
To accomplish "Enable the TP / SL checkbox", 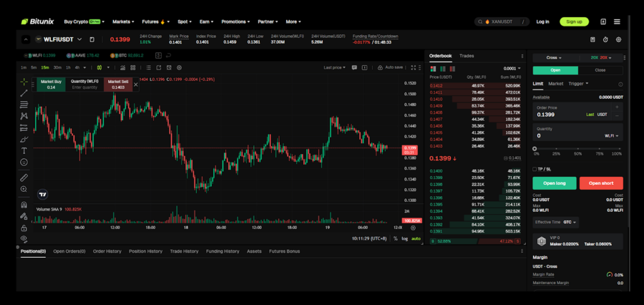I will click(535, 169).
